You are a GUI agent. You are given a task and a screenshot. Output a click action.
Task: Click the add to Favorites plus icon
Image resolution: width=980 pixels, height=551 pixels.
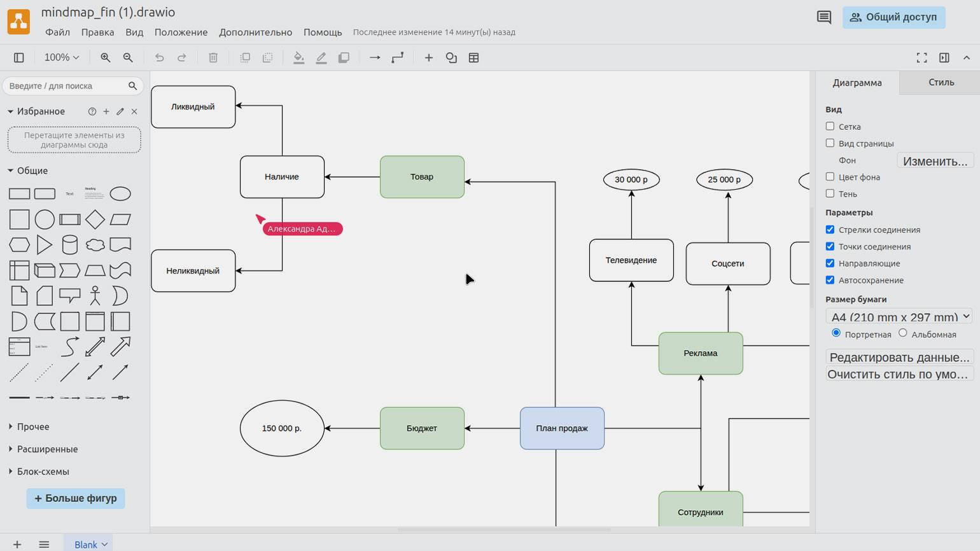pos(106,111)
